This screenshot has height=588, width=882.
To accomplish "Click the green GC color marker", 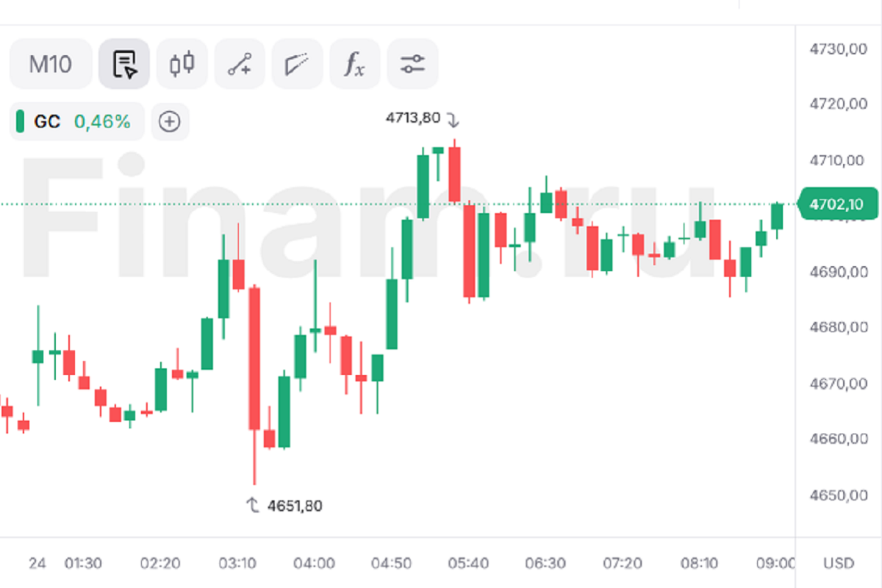I will tap(20, 121).
